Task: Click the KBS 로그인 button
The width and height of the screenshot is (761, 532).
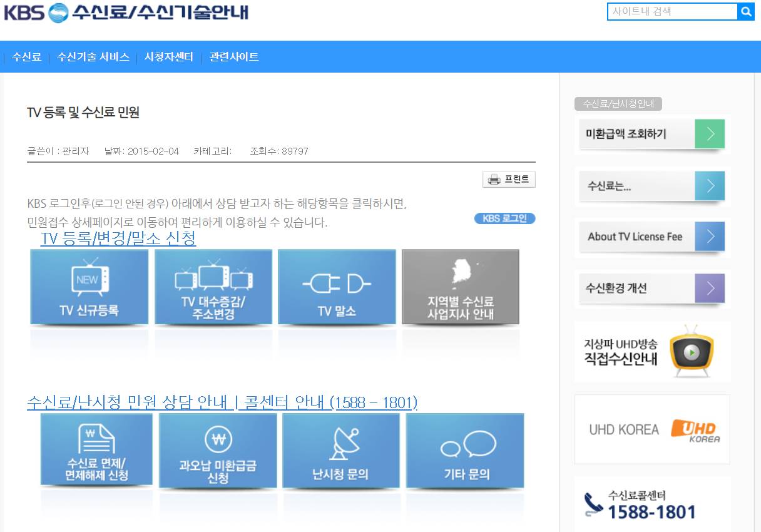Action: (505, 218)
